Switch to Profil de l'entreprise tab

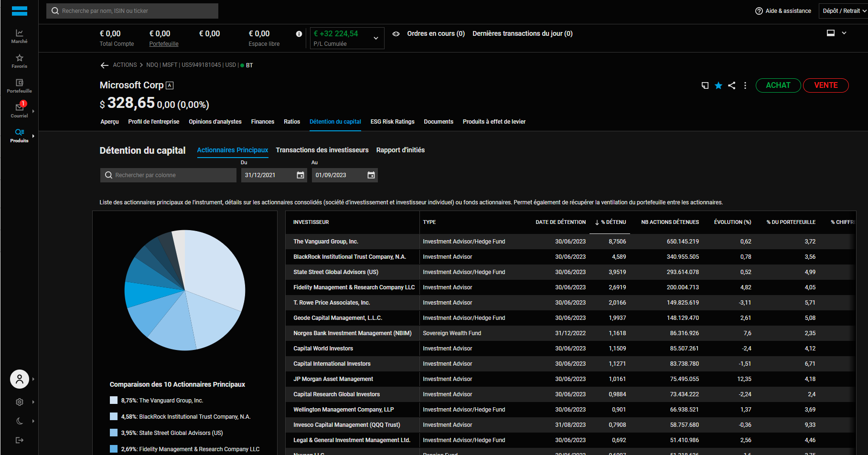coord(154,122)
